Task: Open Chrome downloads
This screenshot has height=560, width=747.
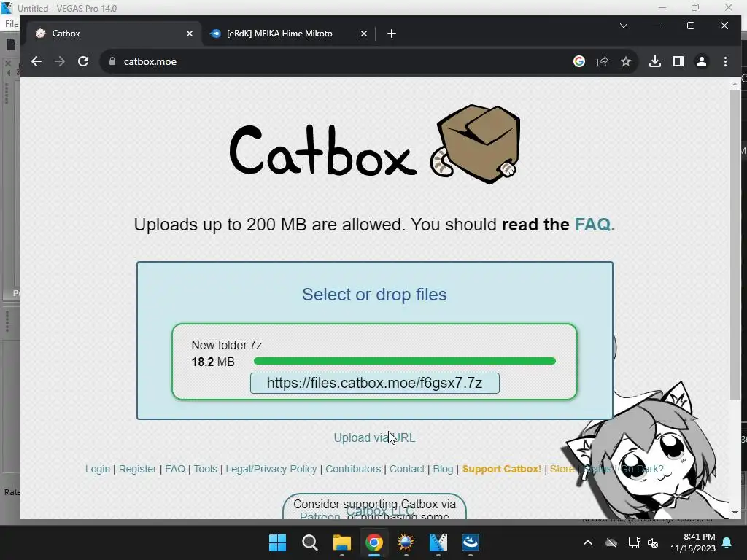Action: (x=655, y=61)
